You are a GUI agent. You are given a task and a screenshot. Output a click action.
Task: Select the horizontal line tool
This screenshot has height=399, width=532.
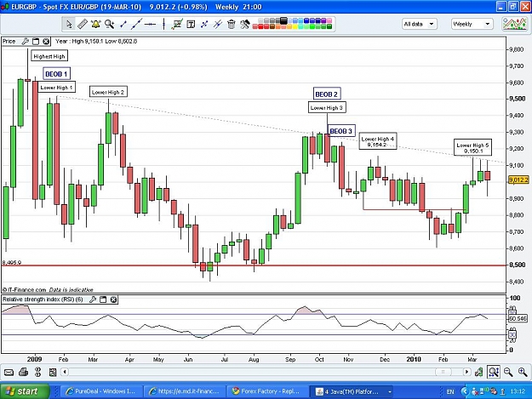pos(150,24)
